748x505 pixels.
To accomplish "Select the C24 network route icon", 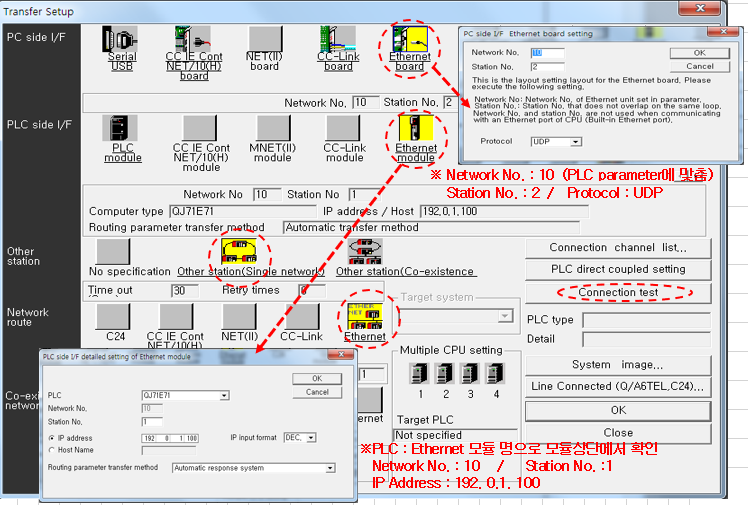I will click(113, 317).
